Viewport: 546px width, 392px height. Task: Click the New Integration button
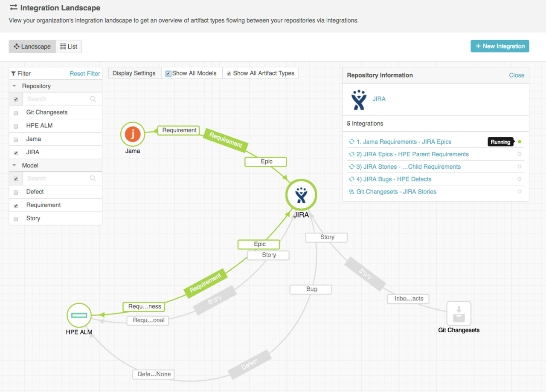pos(500,46)
